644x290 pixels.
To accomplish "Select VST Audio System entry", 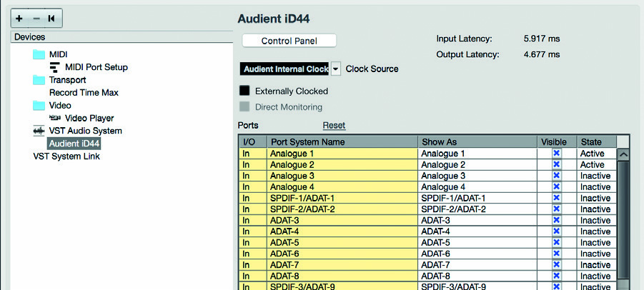I will 86,131.
